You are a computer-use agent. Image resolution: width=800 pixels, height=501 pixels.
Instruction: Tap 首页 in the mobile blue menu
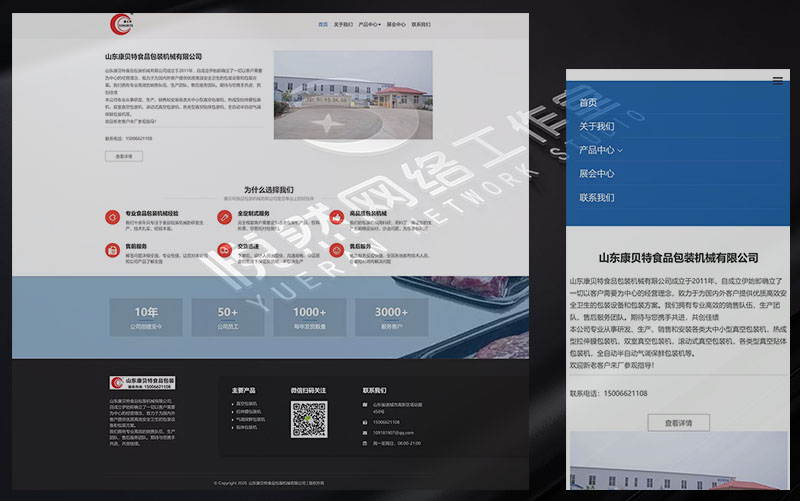588,103
